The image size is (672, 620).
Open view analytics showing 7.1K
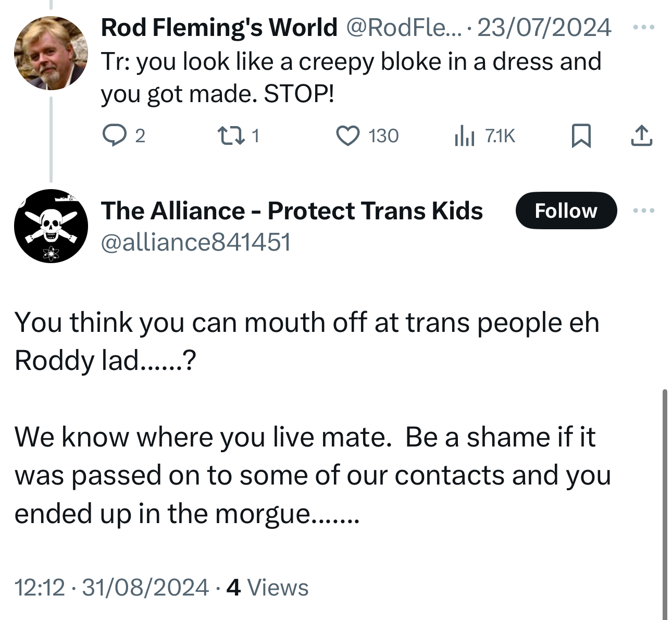(x=464, y=136)
